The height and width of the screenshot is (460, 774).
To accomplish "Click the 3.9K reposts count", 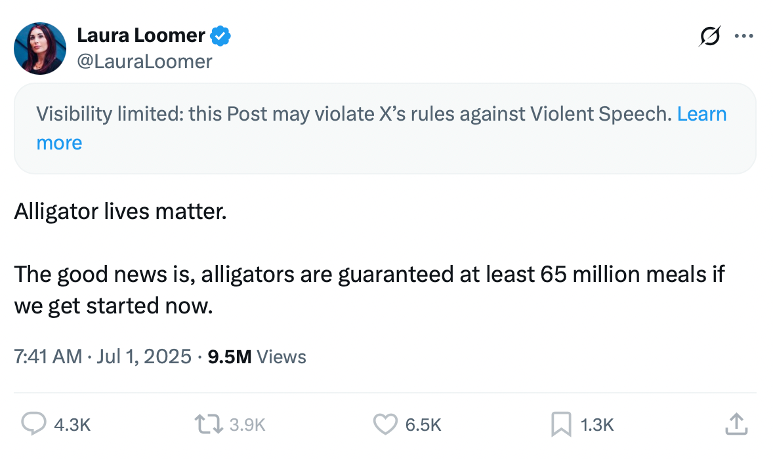I will point(247,424).
